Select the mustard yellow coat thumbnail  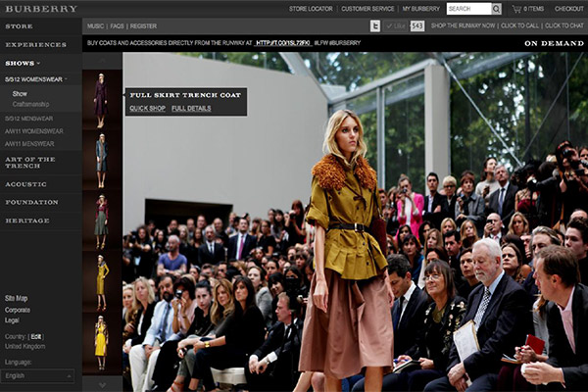coord(102,282)
